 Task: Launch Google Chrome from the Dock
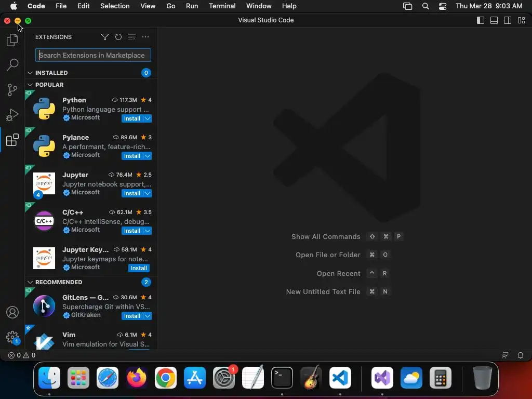click(x=166, y=378)
